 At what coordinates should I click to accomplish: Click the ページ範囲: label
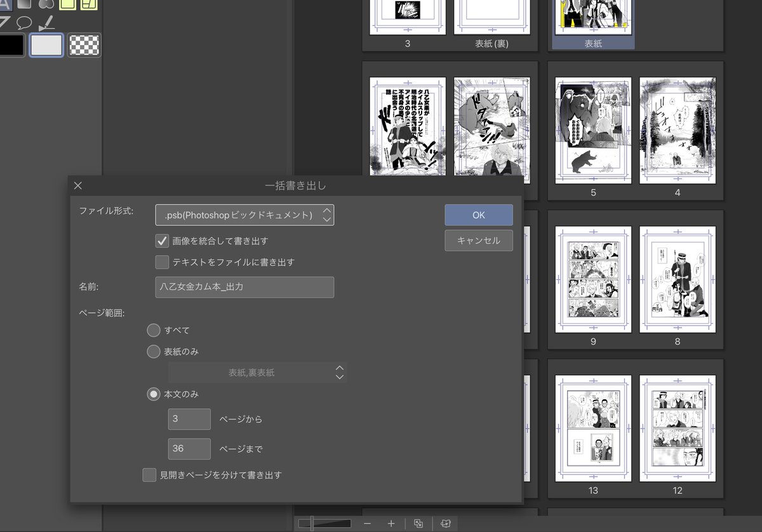pos(102,313)
